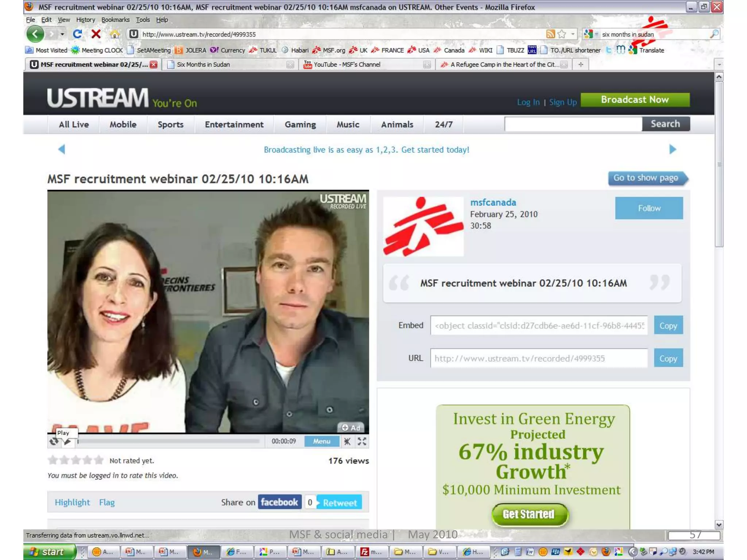Viewport: 747px width, 560px height.
Task: Click the replay icon in video controls
Action: point(54,442)
